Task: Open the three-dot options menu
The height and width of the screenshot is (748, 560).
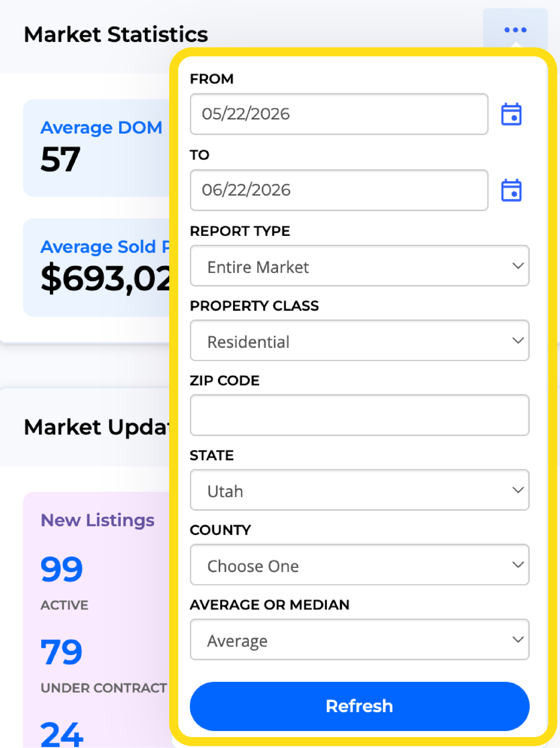Action: (515, 30)
